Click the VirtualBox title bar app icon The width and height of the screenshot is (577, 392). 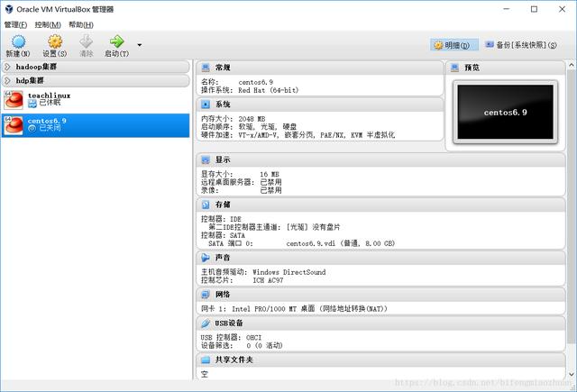click(9, 9)
